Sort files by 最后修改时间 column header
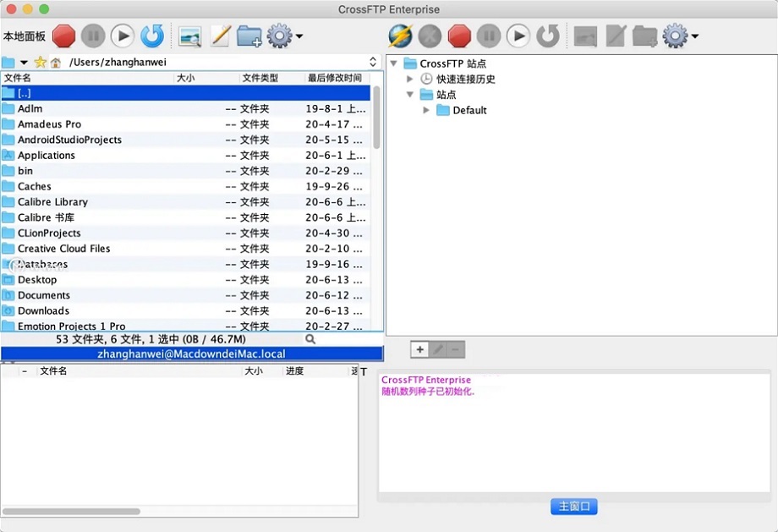Viewport: 778px width, 532px height. (336, 78)
